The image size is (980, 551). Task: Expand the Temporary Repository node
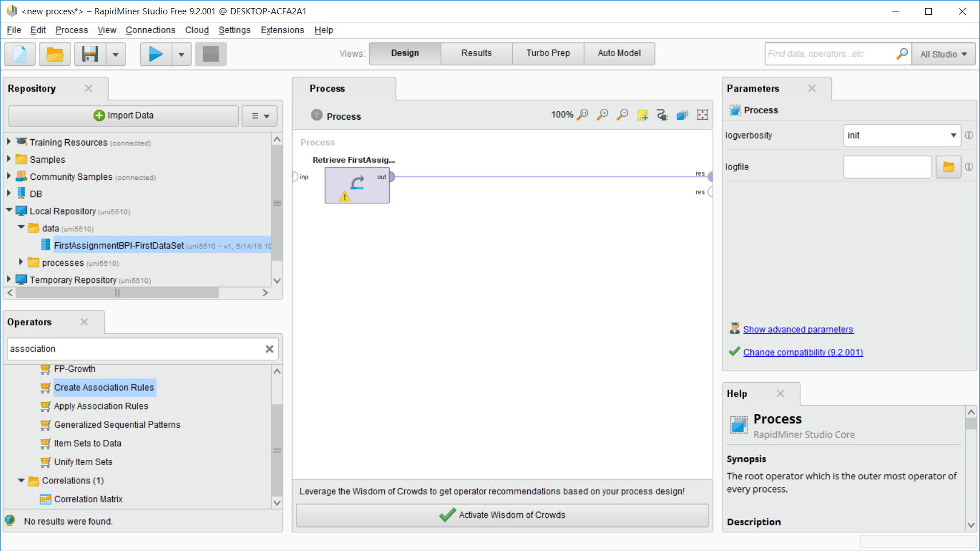point(9,279)
